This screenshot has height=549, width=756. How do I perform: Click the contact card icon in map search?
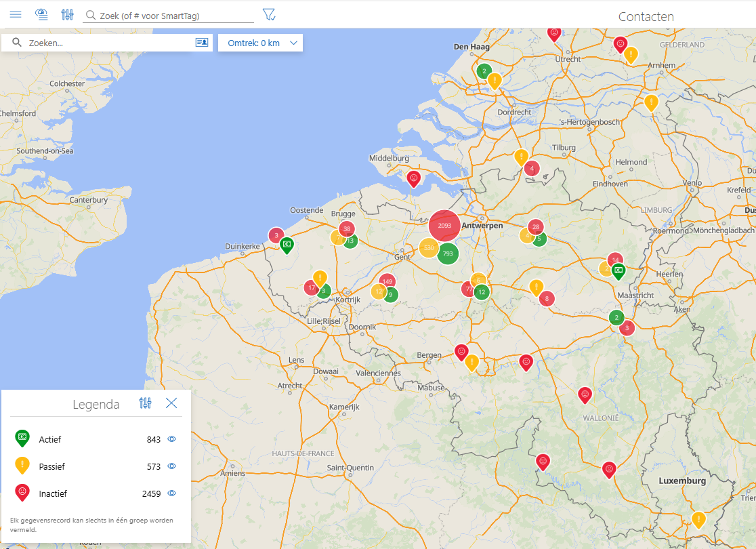click(x=202, y=43)
